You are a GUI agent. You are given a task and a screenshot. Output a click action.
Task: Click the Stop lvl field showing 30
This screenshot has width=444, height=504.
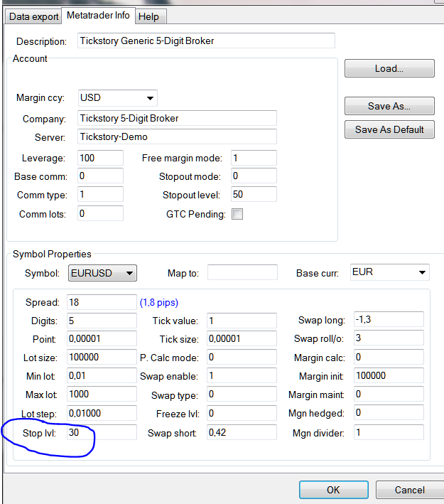pos(102,433)
